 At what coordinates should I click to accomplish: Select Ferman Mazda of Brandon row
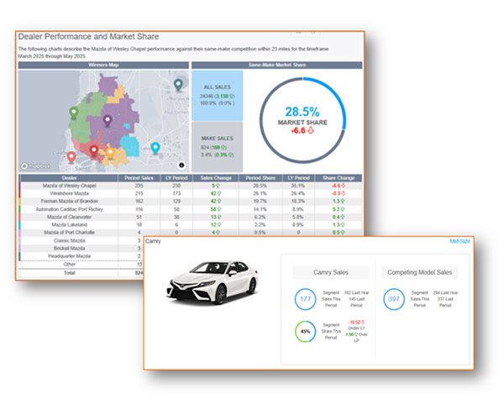191,201
